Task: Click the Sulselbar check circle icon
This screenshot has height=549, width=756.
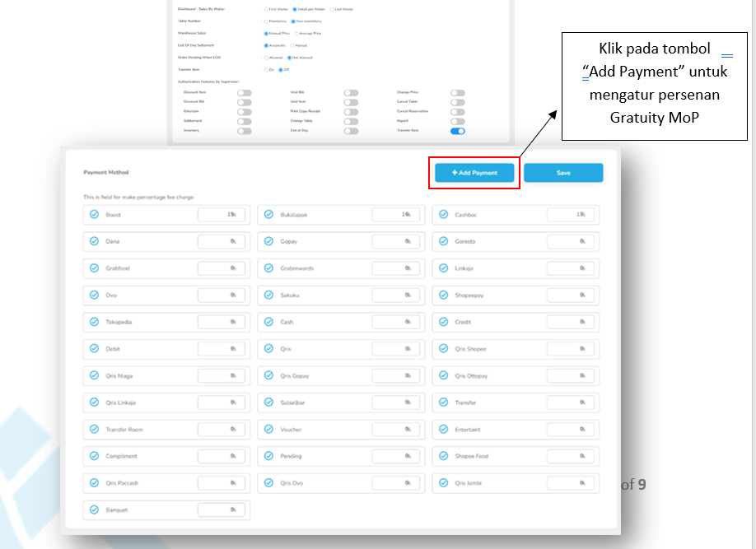Action: [x=268, y=402]
